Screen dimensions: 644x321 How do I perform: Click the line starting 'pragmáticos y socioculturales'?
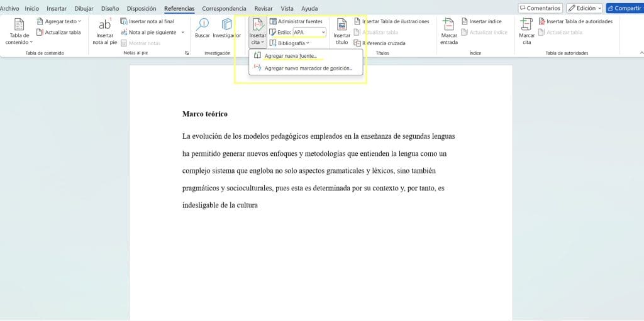[x=313, y=188]
